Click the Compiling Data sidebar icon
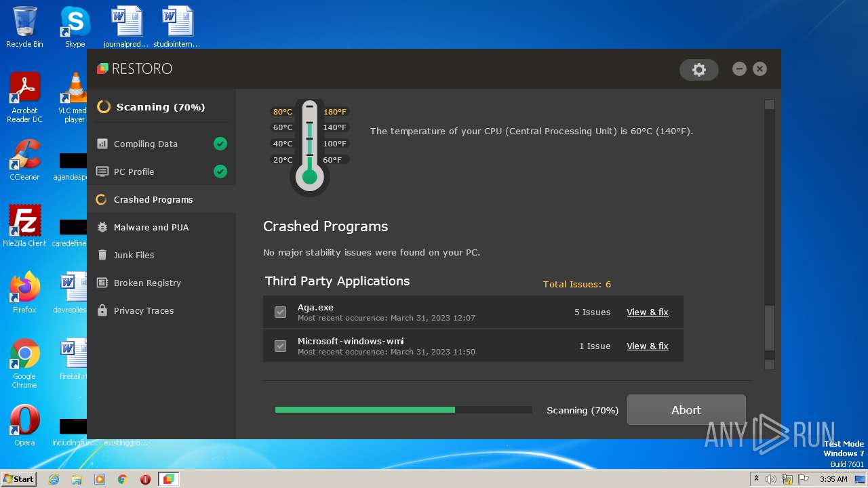Screen dimensions: 868x488 [102, 144]
